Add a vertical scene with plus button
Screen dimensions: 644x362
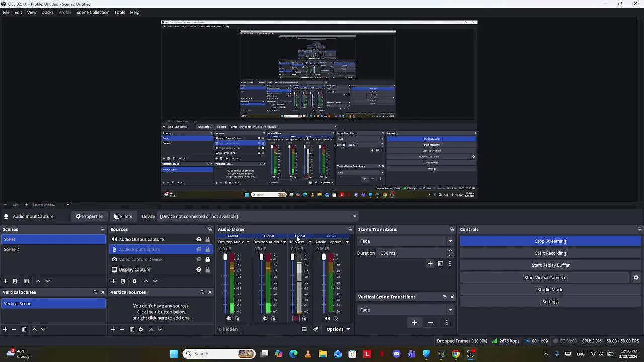click(5, 329)
